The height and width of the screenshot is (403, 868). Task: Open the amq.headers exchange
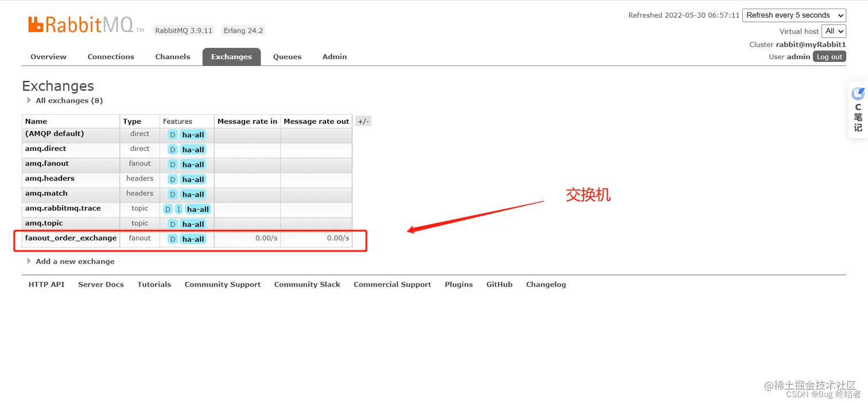50,179
